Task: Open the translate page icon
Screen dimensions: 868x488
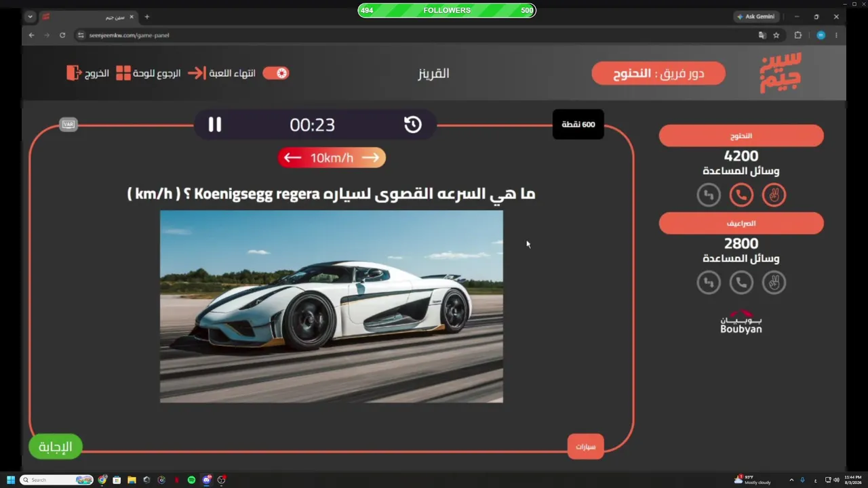Action: tap(762, 35)
